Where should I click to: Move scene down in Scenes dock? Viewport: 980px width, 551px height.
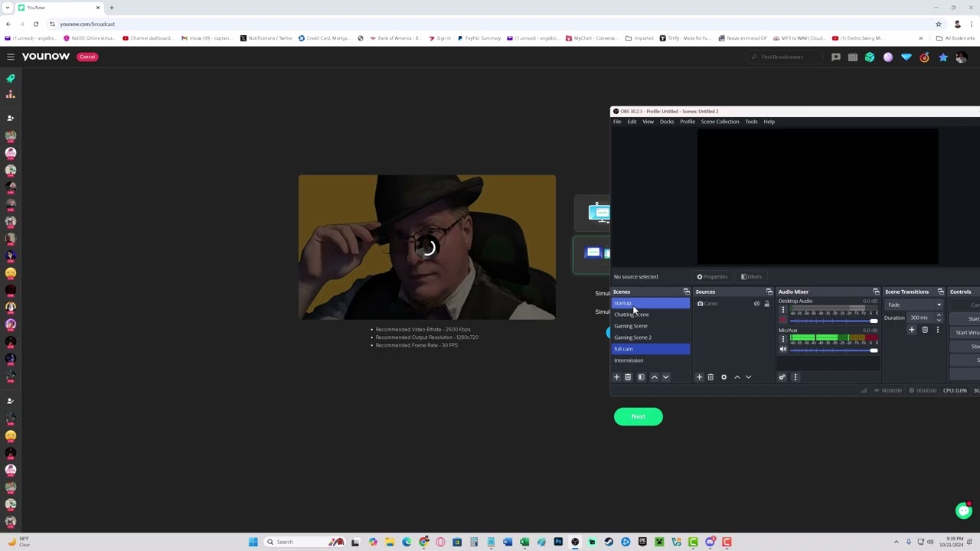[665, 377]
